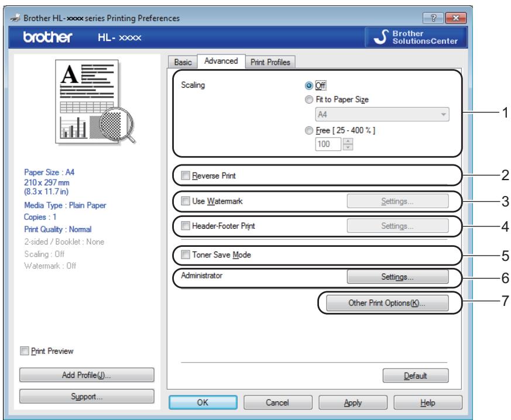Click the title bar help question-mark button
Screen dimensions: 511x420
[x=433, y=18]
